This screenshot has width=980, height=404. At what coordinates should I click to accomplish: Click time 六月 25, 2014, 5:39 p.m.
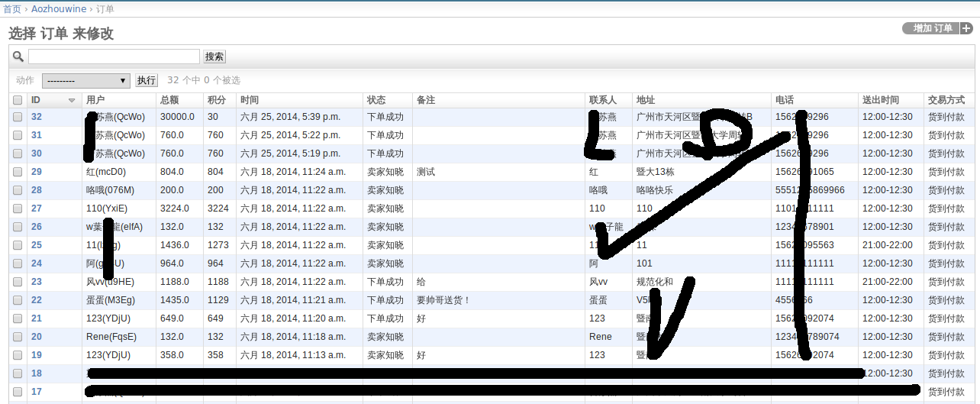[291, 117]
